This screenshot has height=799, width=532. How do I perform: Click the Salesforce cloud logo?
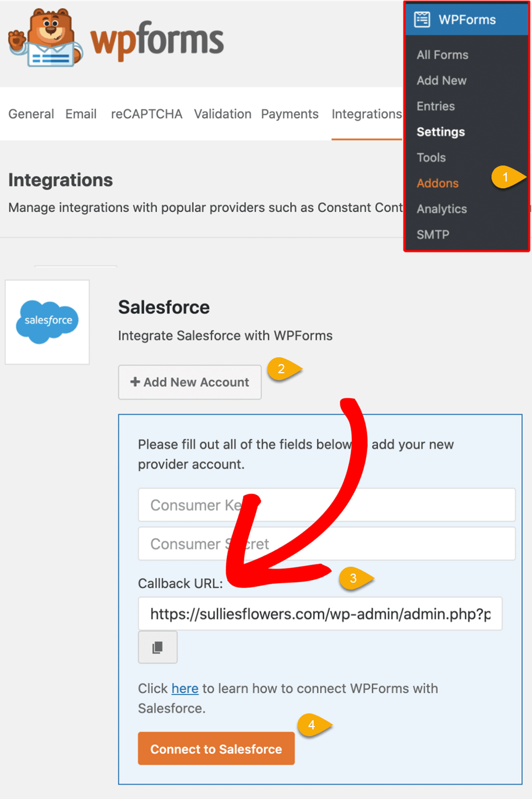(48, 322)
